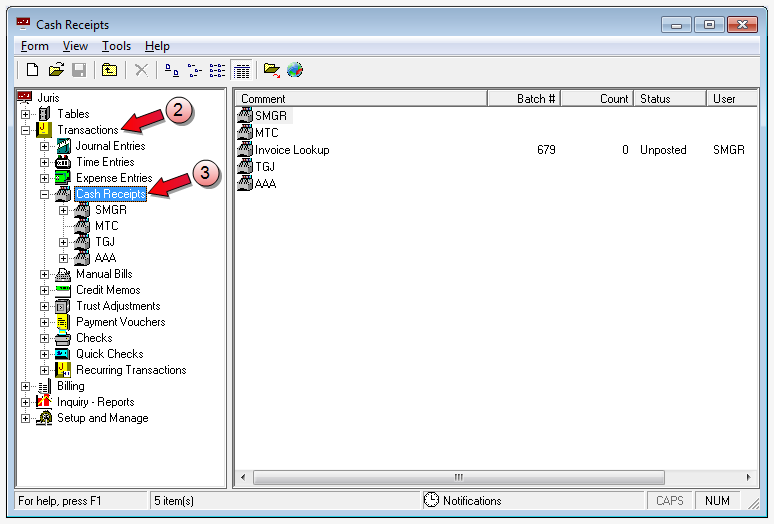Expand the Billing node
The width and height of the screenshot is (774, 524).
point(26,386)
